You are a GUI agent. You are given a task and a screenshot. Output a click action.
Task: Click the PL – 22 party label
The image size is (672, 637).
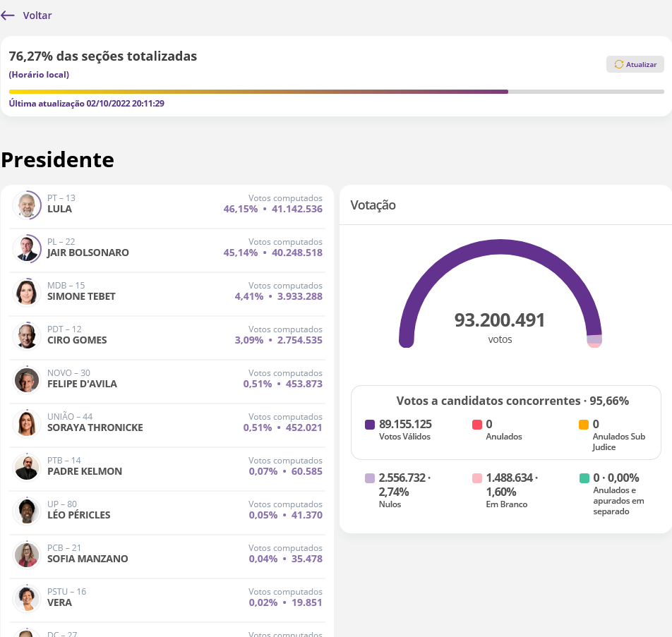(61, 241)
